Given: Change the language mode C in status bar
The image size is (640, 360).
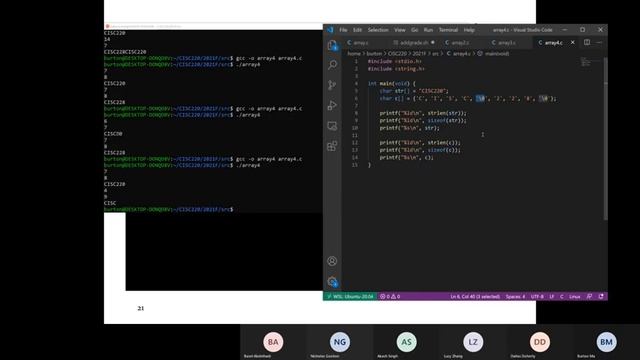Looking at the screenshot, I should (562, 296).
